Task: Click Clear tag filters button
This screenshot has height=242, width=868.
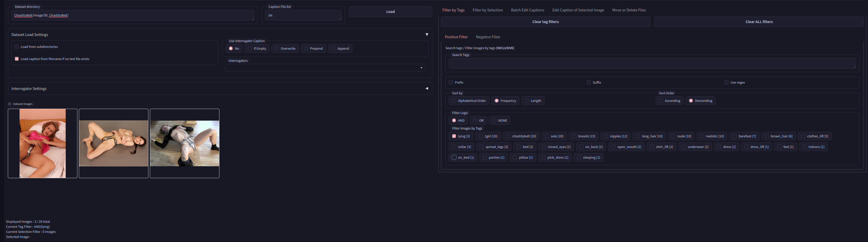Action: [x=545, y=22]
